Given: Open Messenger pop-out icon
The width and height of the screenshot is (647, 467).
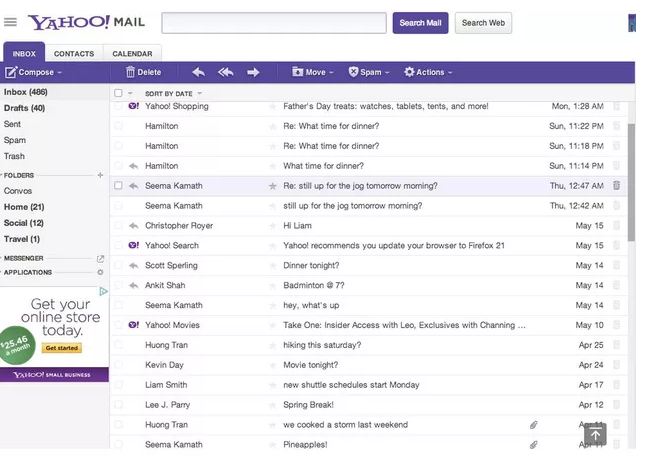Looking at the screenshot, I should (100, 259).
